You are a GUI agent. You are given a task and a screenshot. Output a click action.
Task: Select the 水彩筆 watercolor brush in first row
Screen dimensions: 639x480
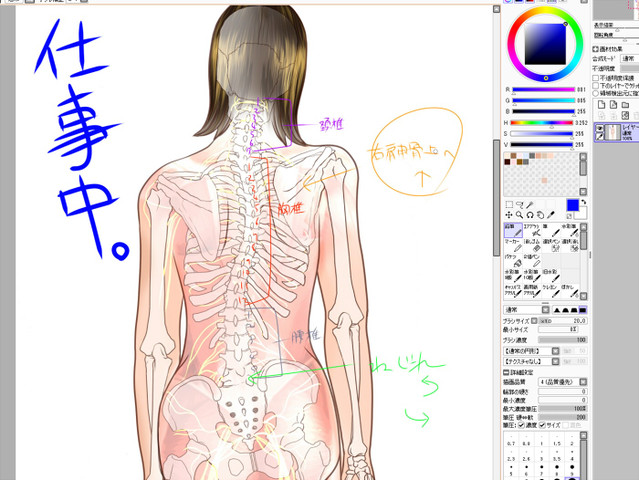570,230
